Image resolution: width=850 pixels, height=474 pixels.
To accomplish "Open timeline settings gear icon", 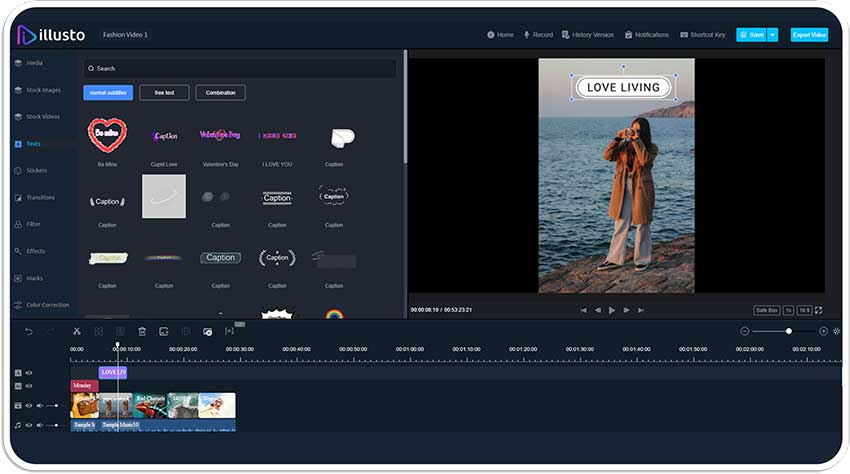I will coord(837,331).
